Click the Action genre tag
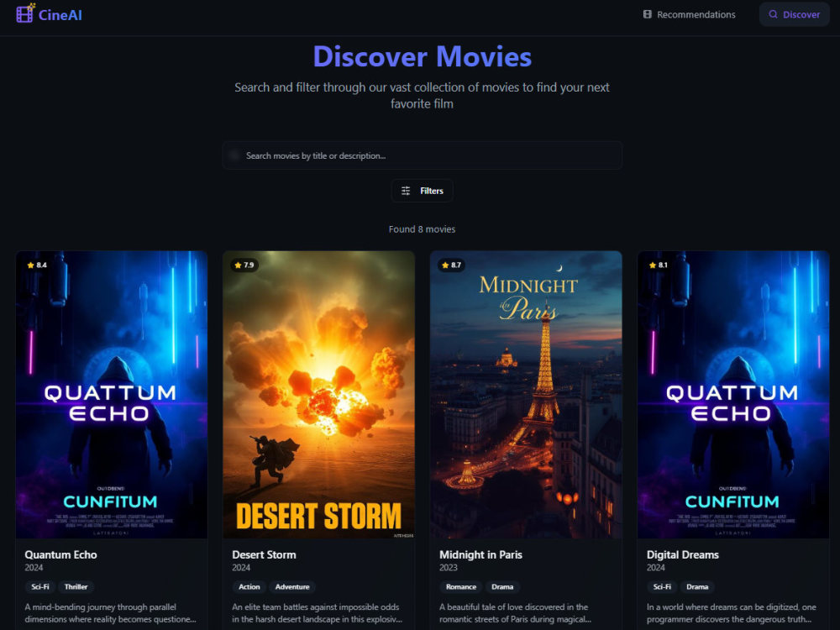The height and width of the screenshot is (630, 840). (249, 587)
